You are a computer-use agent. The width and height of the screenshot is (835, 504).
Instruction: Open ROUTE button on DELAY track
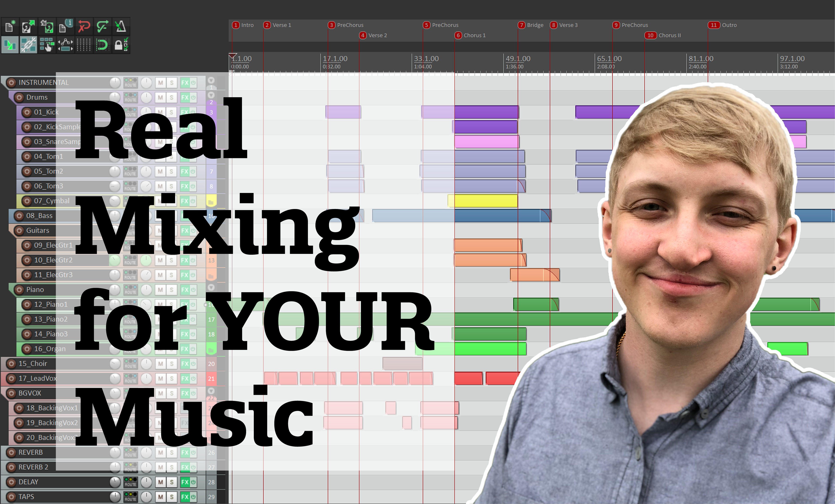pos(130,482)
